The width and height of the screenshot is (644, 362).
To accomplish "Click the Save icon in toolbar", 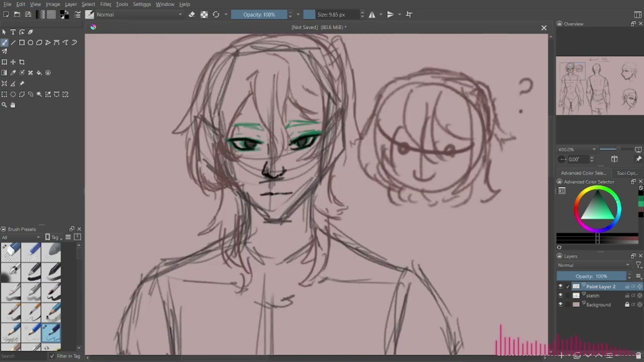I will coord(28,15).
